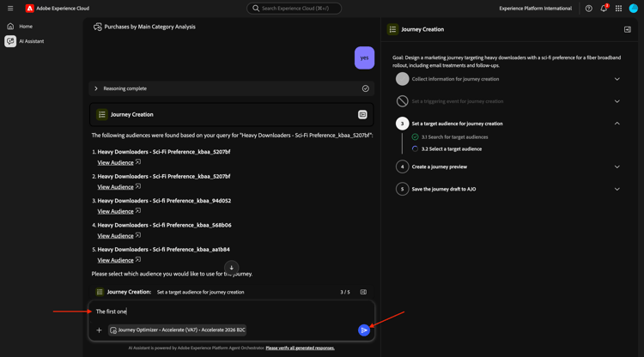This screenshot has width=644, height=357.
Task: Expand 'Create a journey preview' step chevron
Action: tap(617, 167)
